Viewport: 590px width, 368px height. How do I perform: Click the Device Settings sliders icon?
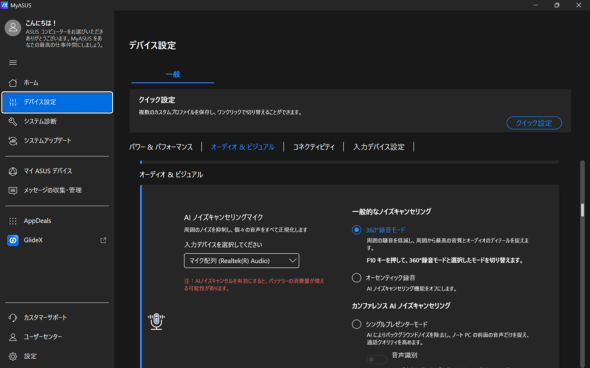(13, 102)
